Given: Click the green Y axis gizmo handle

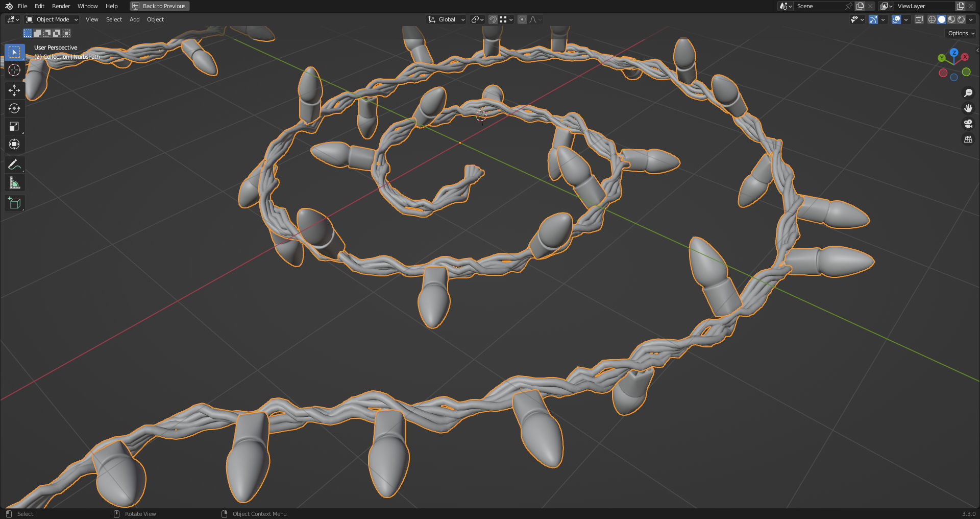Looking at the screenshot, I should pyautogui.click(x=942, y=58).
